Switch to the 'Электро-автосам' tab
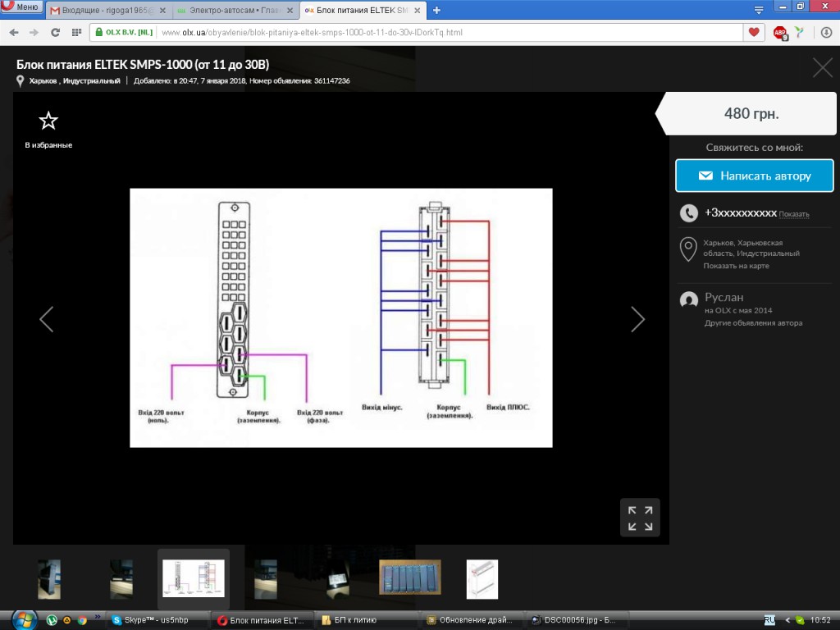Screen dimensions: 840x630 pyautogui.click(x=235, y=11)
